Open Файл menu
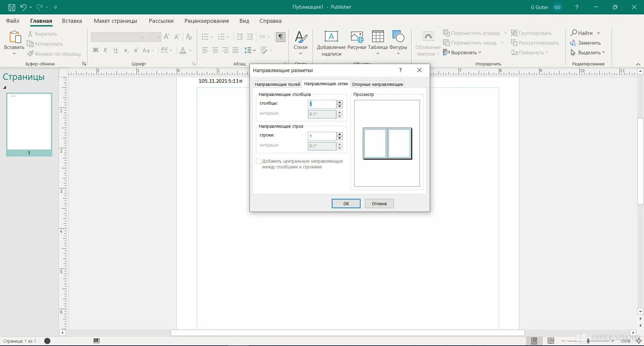 point(13,21)
